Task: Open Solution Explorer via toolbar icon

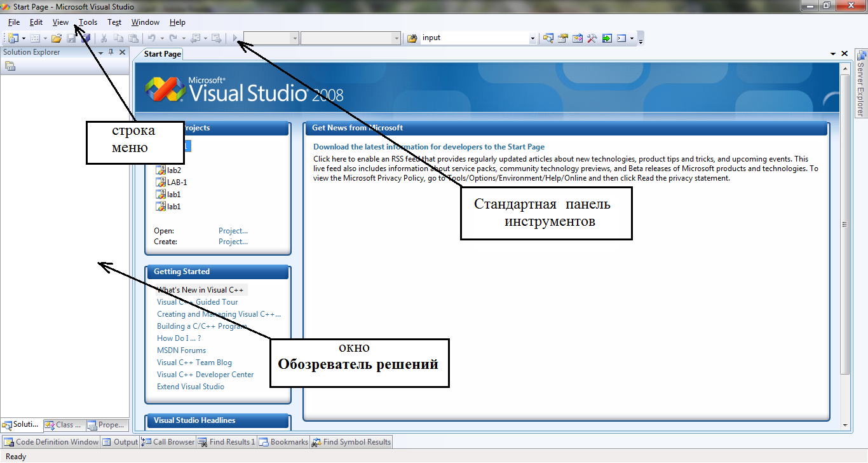Action: tap(548, 38)
